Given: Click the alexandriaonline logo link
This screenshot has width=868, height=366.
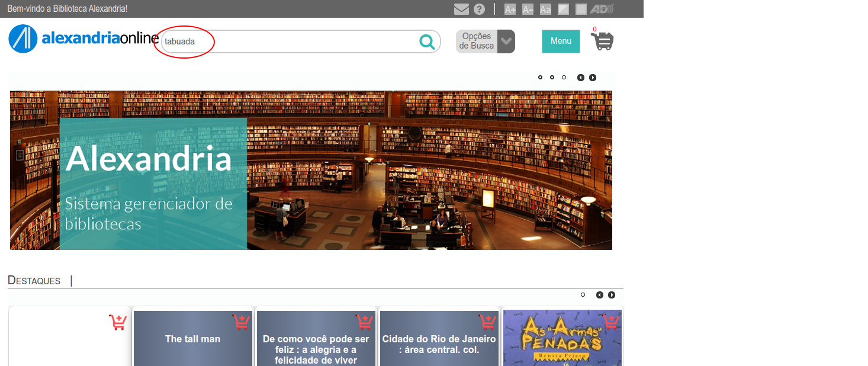Looking at the screenshot, I should (x=83, y=39).
